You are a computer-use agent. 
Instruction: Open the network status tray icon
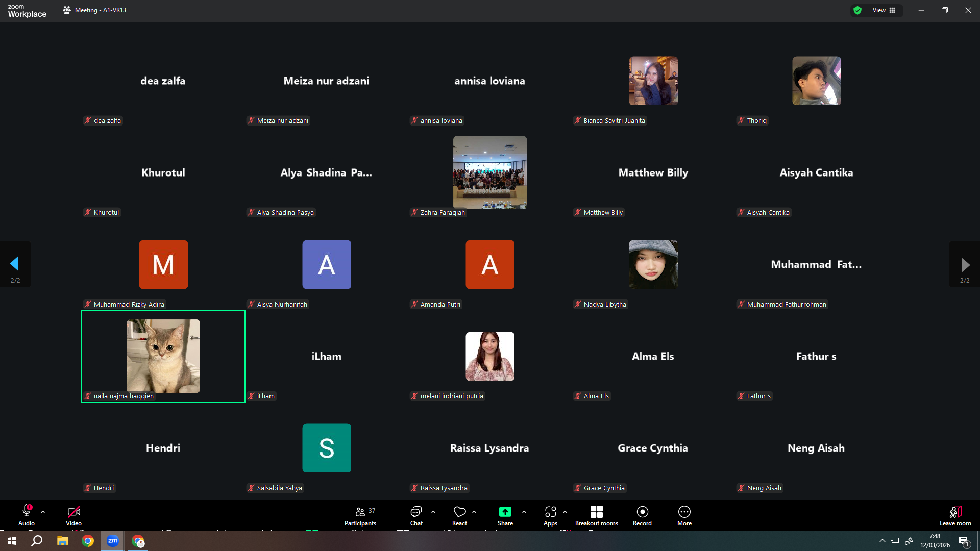pyautogui.click(x=895, y=541)
